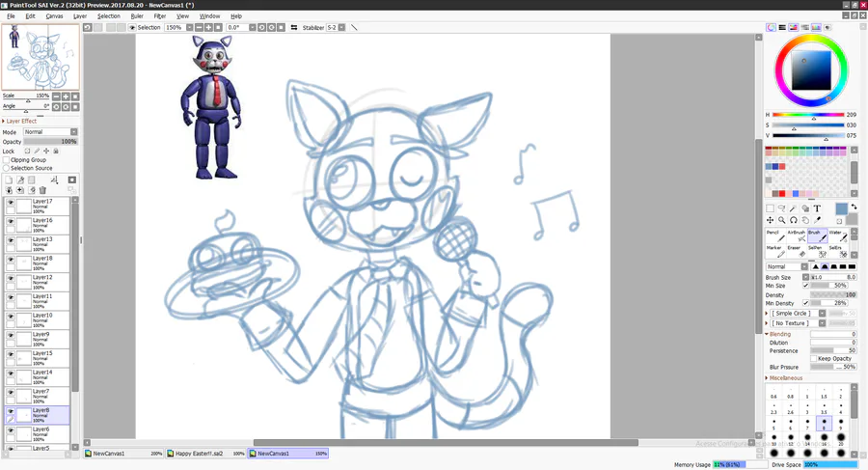The image size is (868, 470).
Task: Switch to the NewCanvas1 200% tab
Action: coord(123,454)
